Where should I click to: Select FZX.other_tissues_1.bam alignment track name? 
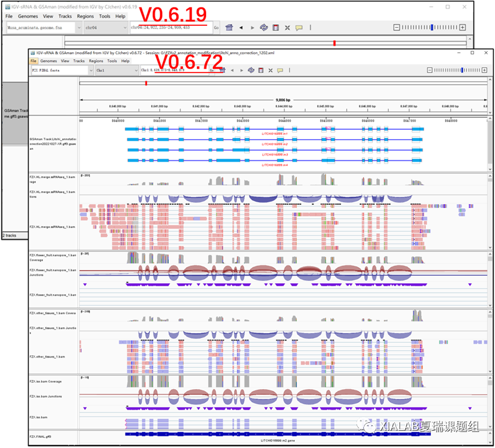[47, 357]
